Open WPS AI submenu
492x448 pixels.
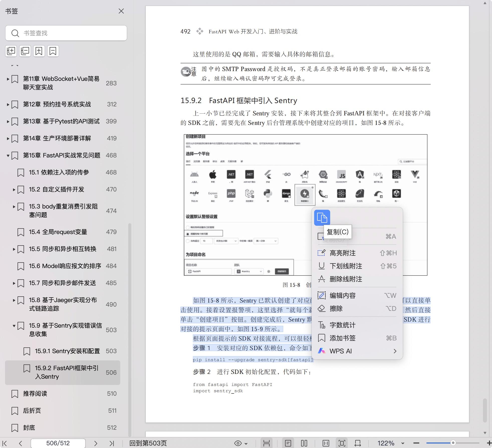[x=357, y=351]
